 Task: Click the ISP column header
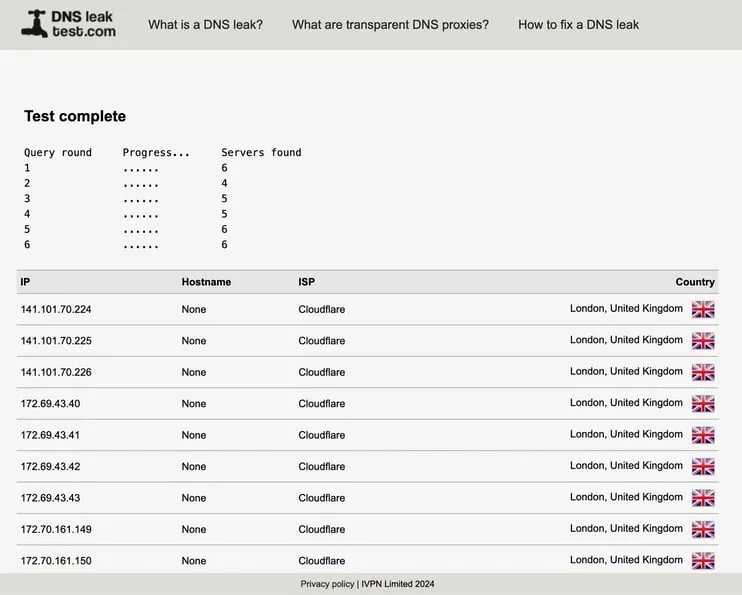(x=306, y=282)
